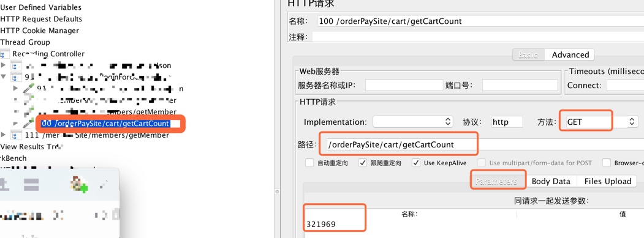Open the Implementation dropdown

413,122
